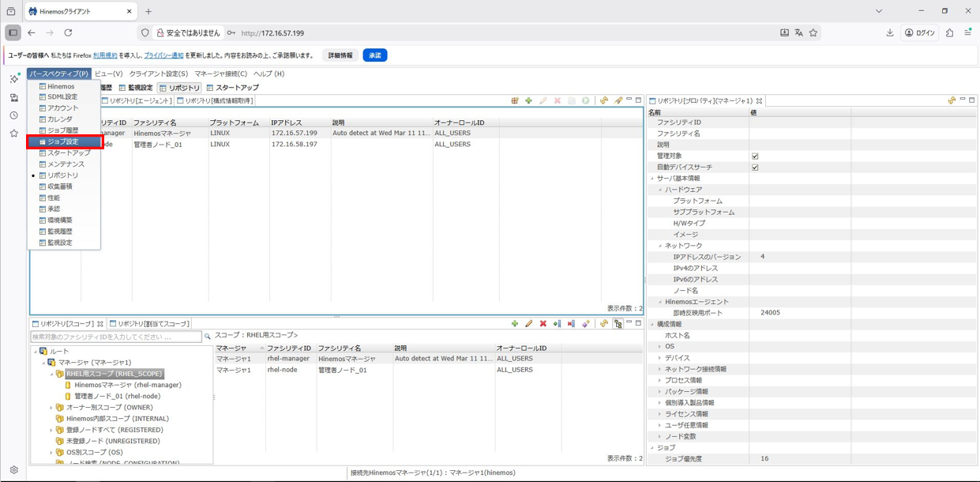Click the search magnifier beside the facility ID field

click(x=208, y=337)
